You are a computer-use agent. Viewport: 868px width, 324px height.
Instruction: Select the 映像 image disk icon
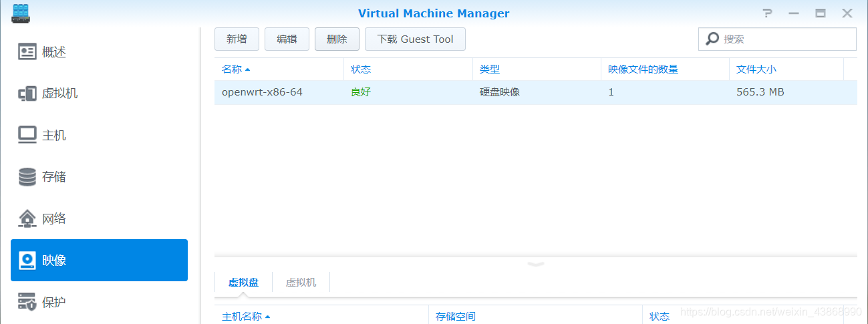[27, 261]
